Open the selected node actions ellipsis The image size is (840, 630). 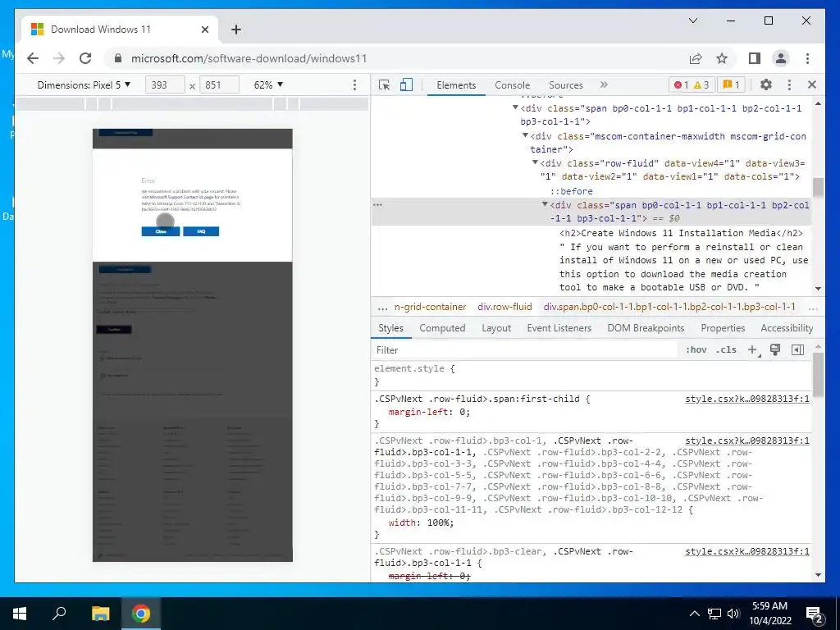click(x=377, y=204)
